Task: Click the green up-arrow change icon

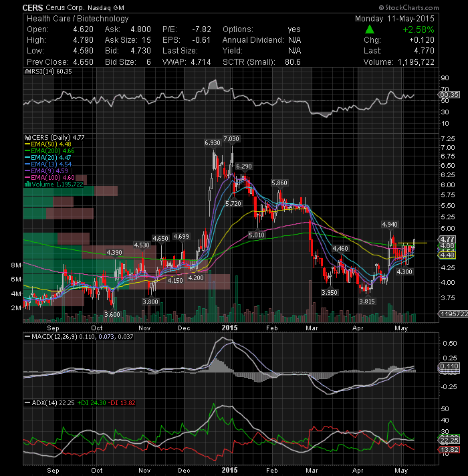Action: pos(369,29)
